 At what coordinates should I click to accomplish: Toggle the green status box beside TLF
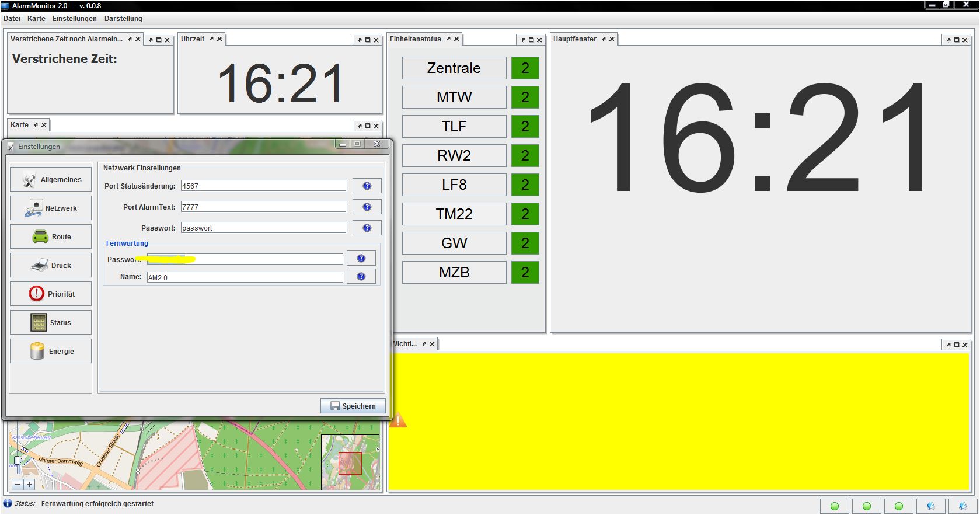point(525,127)
